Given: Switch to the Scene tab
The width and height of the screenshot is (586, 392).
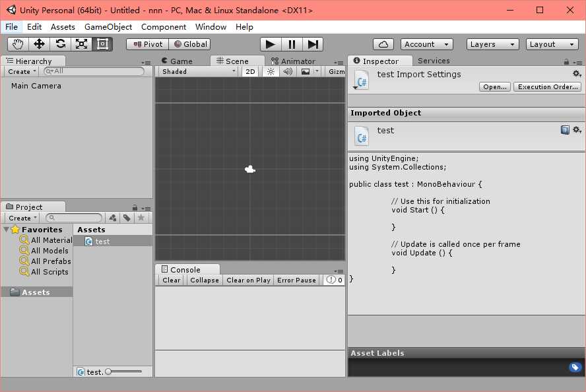Looking at the screenshot, I should 236,61.
